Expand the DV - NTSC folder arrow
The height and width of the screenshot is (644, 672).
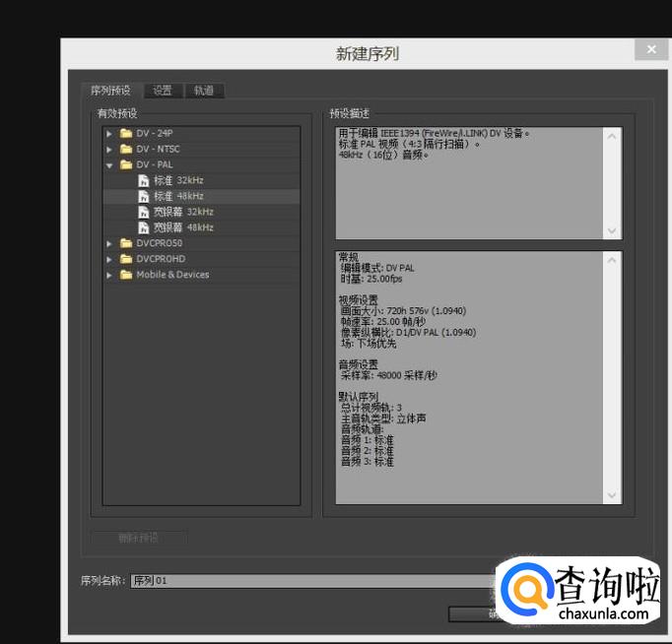click(x=109, y=150)
